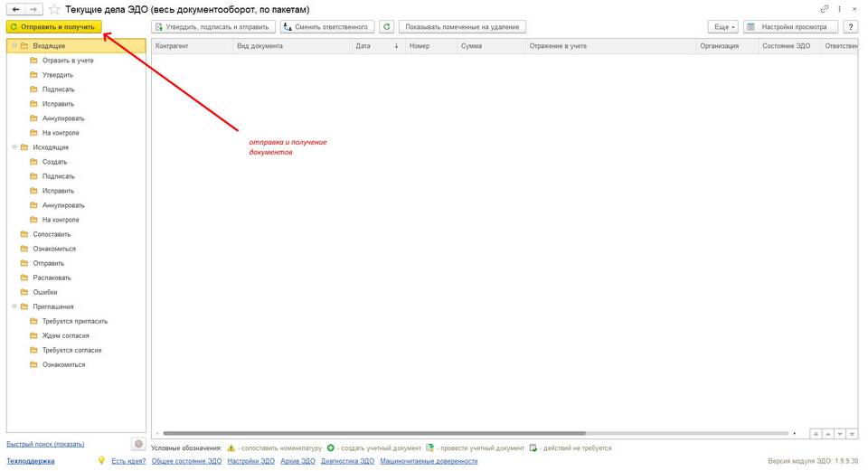Toggle Показывать помеченные на удаление
The width and height of the screenshot is (868, 471).
coord(462,26)
